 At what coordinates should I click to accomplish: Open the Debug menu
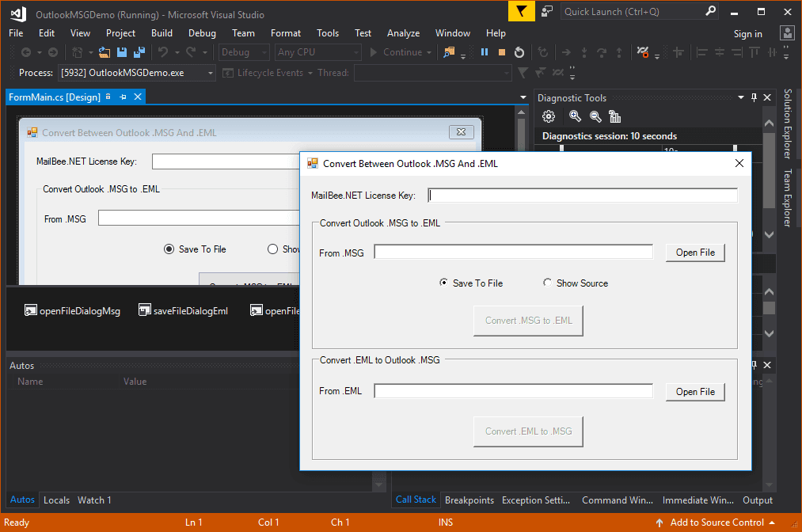202,33
